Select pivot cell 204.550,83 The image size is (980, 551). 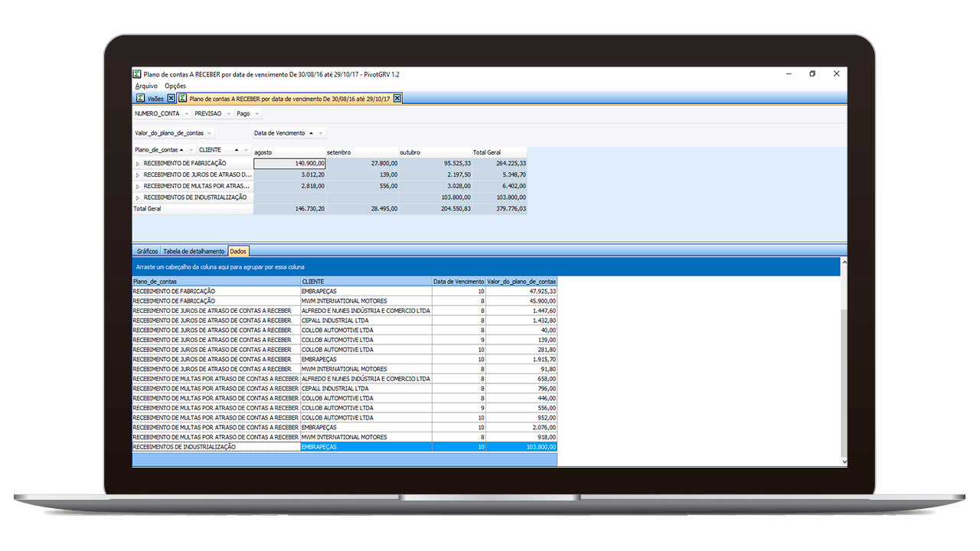[x=435, y=209]
